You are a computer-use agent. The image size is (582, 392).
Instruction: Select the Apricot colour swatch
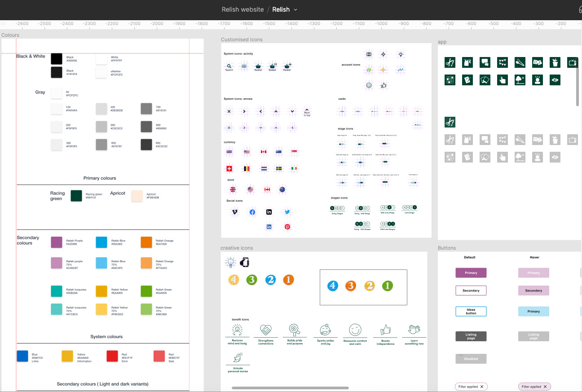(137, 195)
